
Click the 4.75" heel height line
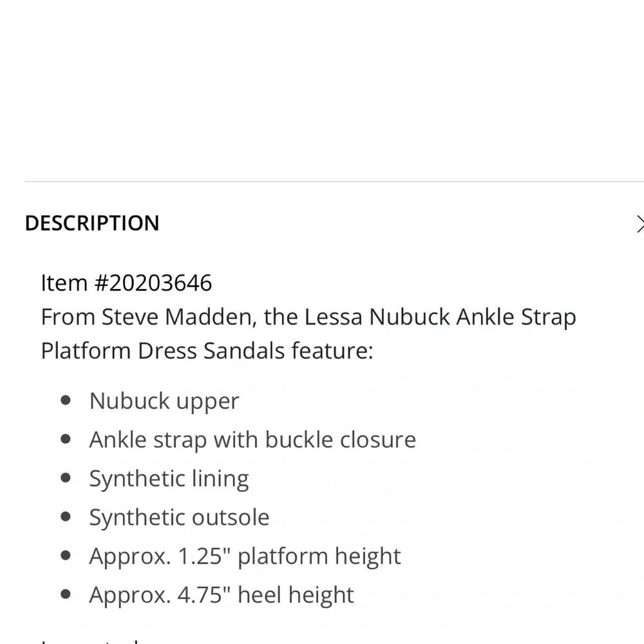pyautogui.click(x=222, y=594)
